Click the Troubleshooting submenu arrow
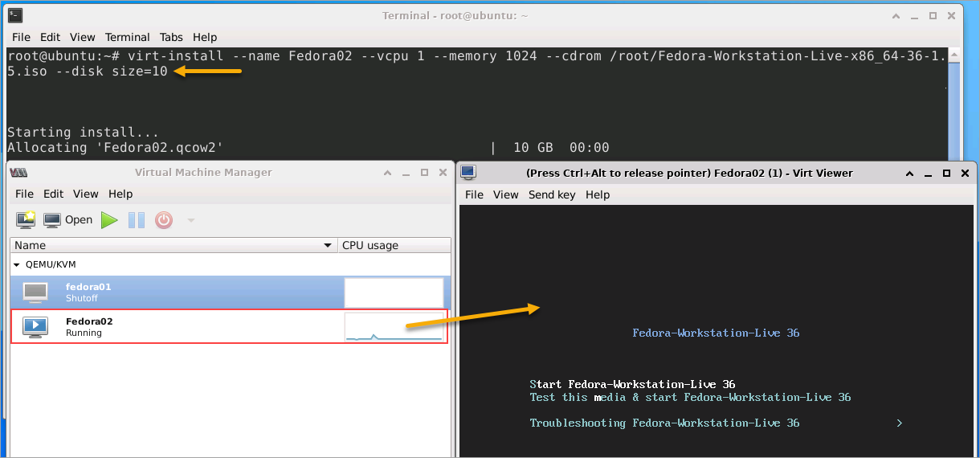Screen dimensions: 980x458 pyautogui.click(x=900, y=423)
